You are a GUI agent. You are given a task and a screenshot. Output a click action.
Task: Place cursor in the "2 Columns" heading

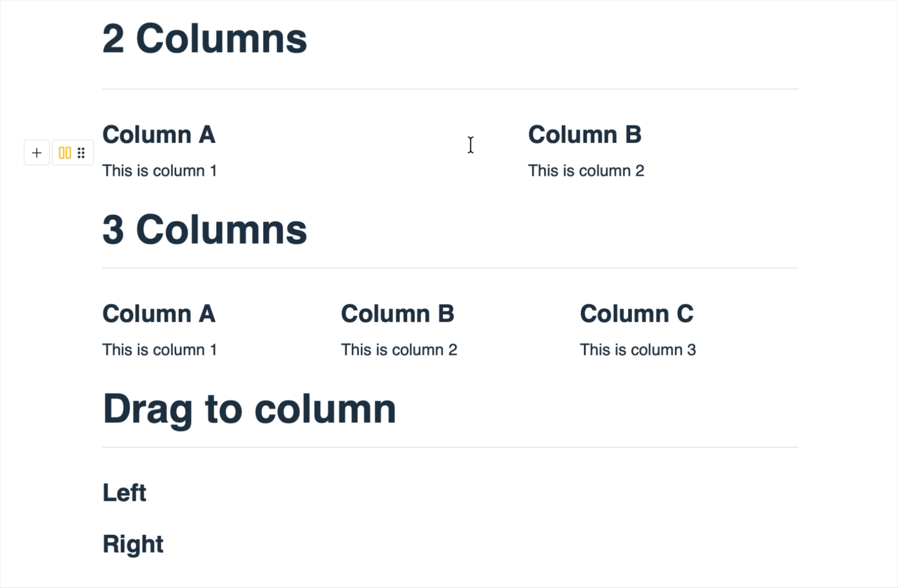pyautogui.click(x=204, y=39)
